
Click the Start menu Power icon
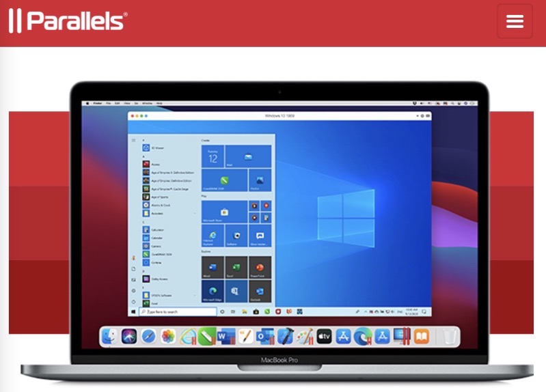[134, 301]
